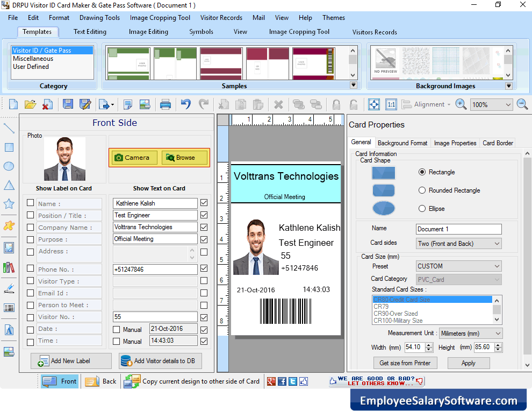Image resolution: width=532 pixels, height=411 pixels.
Task: Select the Rectangle drawing tool
Action: point(9,146)
